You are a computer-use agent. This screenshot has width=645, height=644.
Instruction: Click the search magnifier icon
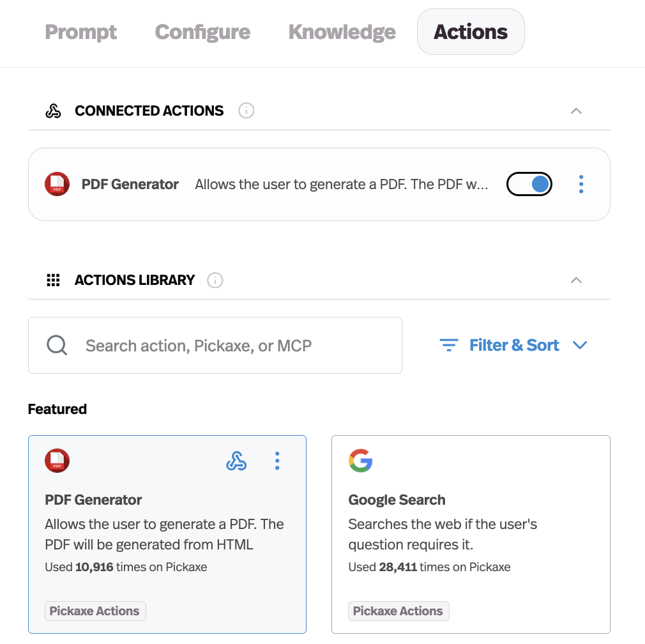(x=57, y=345)
